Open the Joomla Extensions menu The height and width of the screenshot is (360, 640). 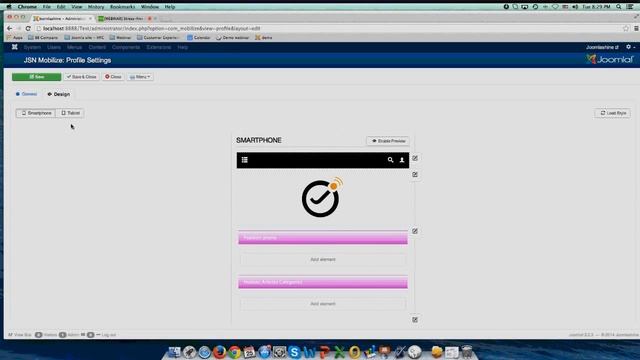coord(159,47)
